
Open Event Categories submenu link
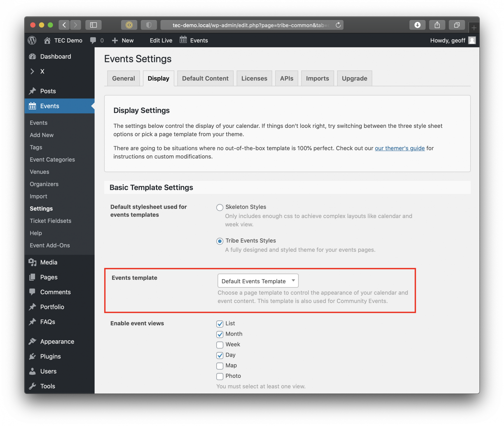52,160
